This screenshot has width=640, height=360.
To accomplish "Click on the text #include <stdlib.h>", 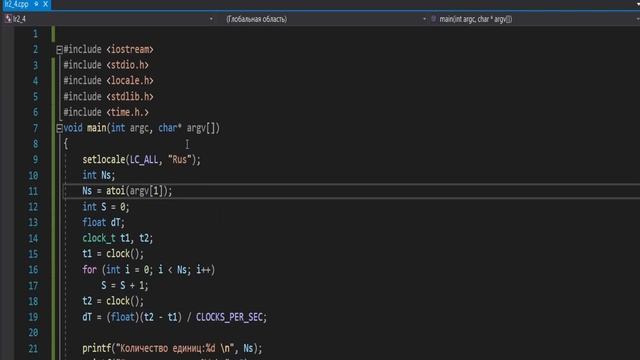I will [x=109, y=97].
